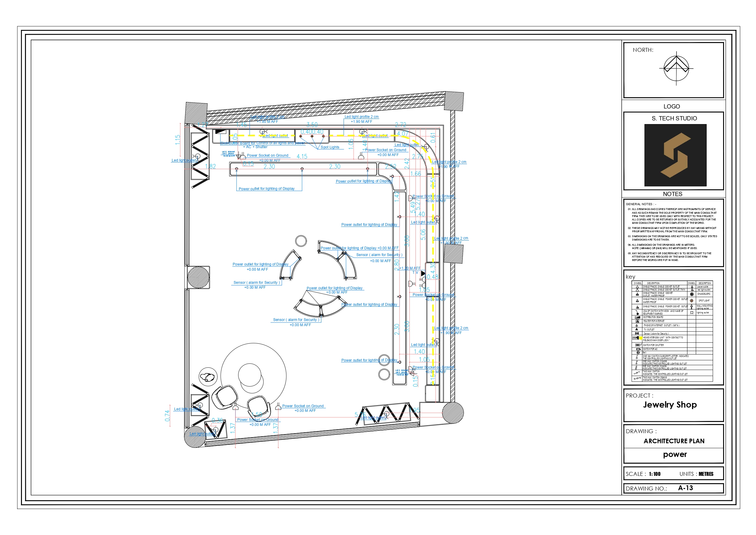Click the black TV outlet triangle beside the T.V label
The height and width of the screenshot is (535, 756).
423,273
